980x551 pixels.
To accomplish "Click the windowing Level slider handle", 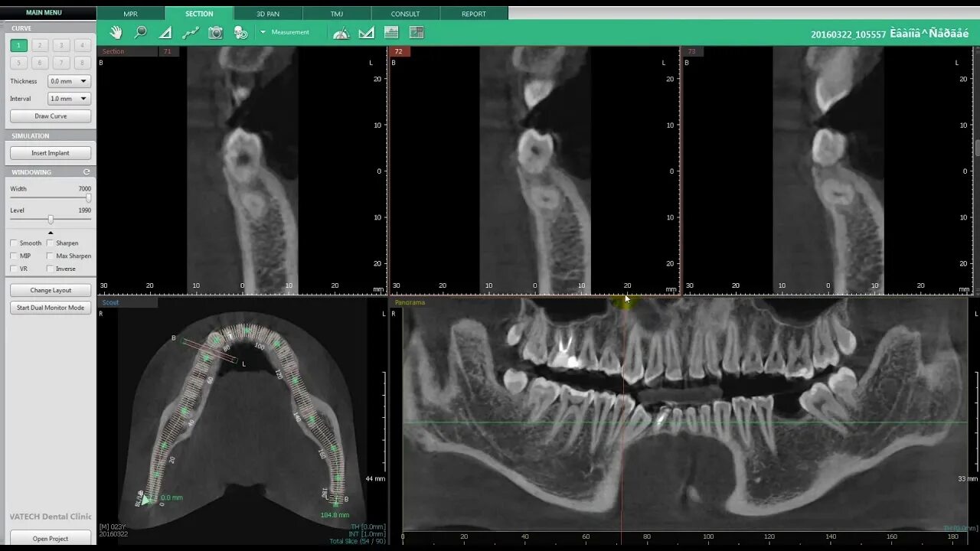I will click(51, 220).
